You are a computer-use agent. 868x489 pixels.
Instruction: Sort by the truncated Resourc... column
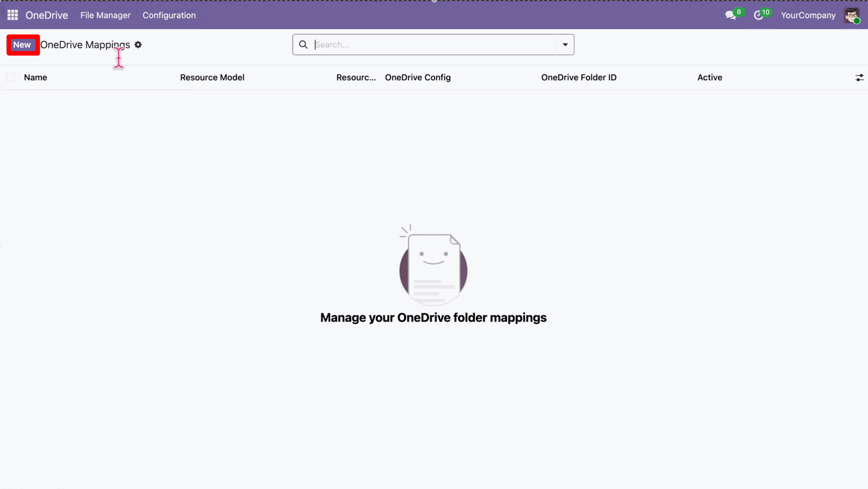tap(356, 77)
